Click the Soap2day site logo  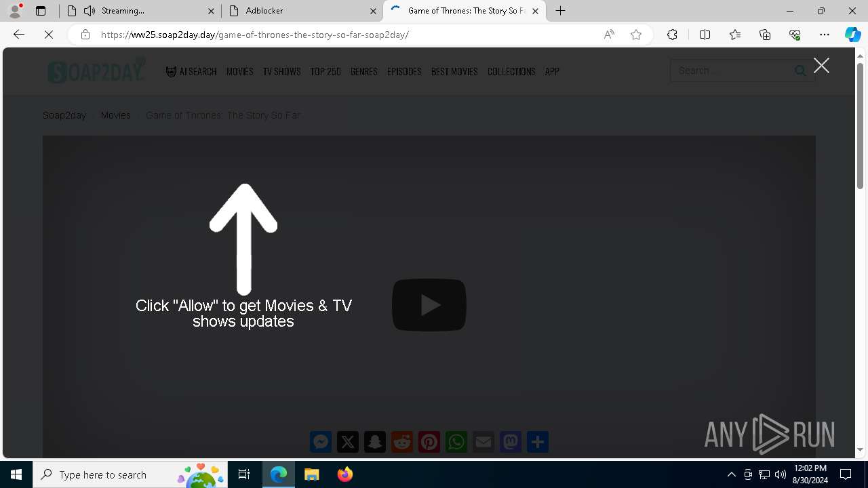(x=96, y=70)
